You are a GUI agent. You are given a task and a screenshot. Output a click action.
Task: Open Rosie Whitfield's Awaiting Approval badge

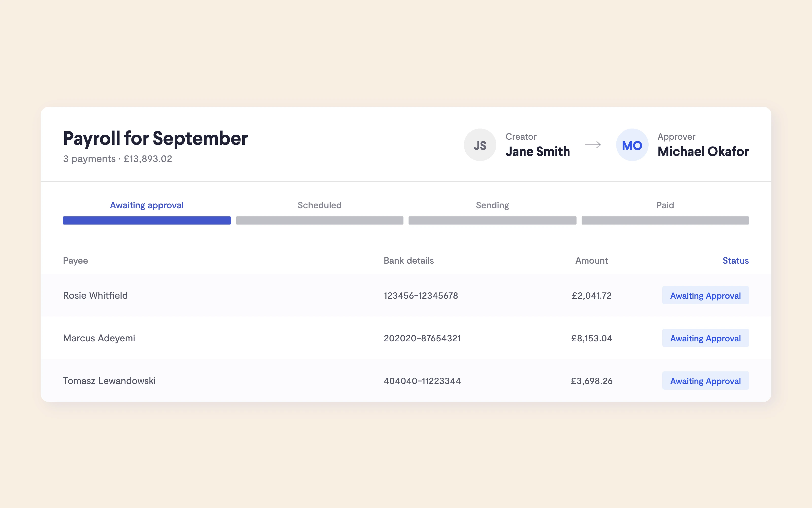click(x=705, y=295)
